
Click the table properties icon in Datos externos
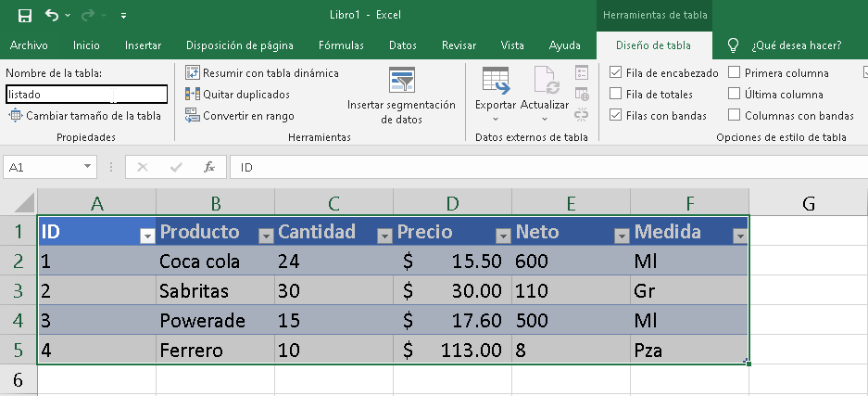[581, 72]
